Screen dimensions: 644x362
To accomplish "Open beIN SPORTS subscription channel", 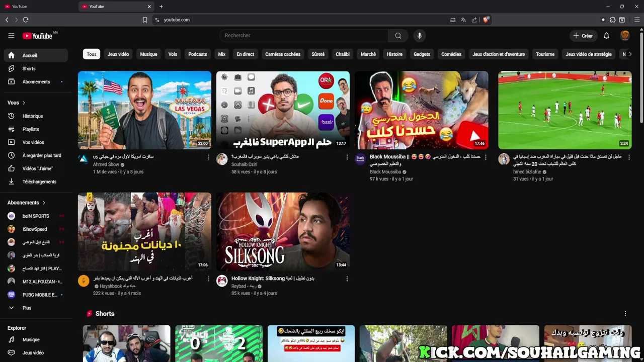I will 35,216.
